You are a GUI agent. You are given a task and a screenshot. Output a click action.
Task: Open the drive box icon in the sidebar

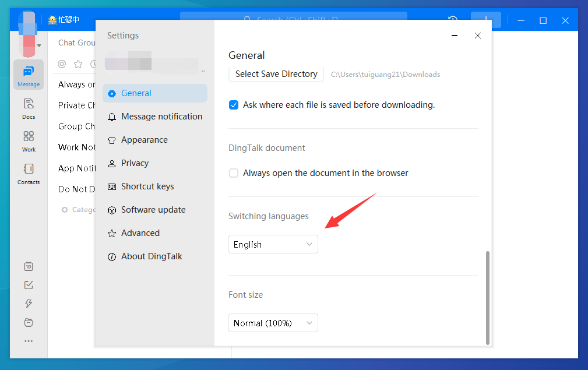coord(29,322)
